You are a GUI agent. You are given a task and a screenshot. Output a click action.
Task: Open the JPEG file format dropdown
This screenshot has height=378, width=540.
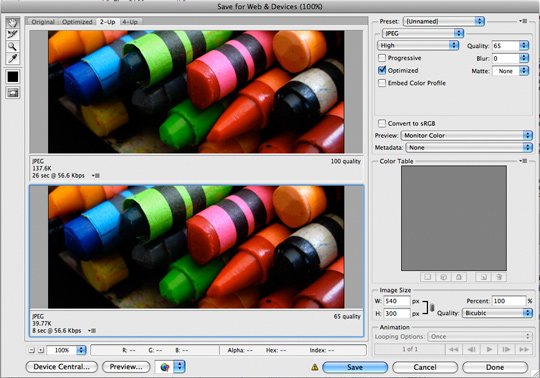(x=423, y=33)
